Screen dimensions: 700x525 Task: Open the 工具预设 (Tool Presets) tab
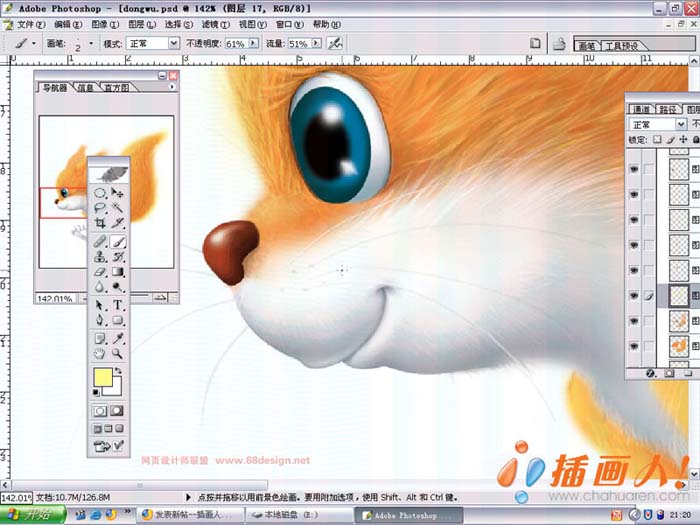(621, 46)
